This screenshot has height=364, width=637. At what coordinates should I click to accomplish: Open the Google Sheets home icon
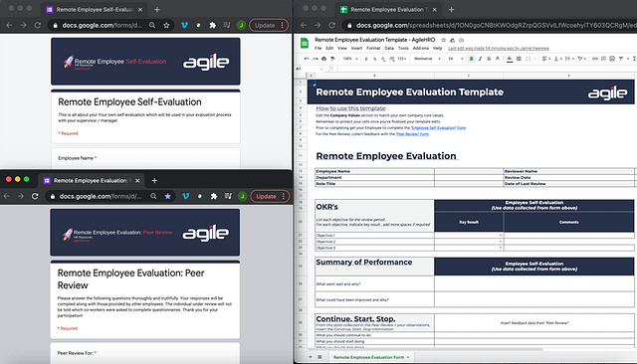click(x=304, y=43)
